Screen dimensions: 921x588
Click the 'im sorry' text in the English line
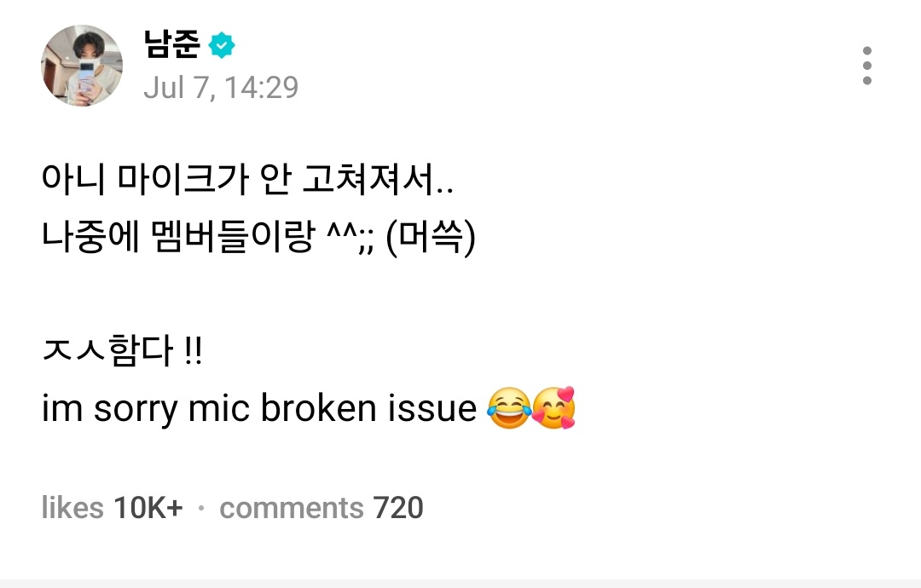[107, 409]
